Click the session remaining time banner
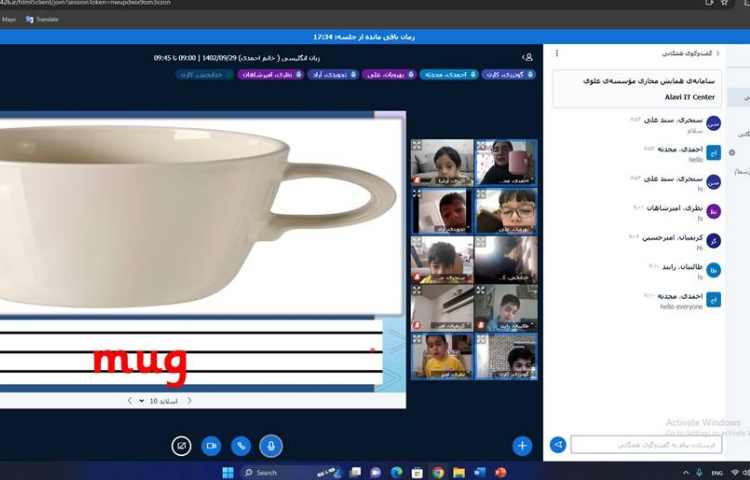Image resolution: width=750 pixels, height=480 pixels. [364, 37]
